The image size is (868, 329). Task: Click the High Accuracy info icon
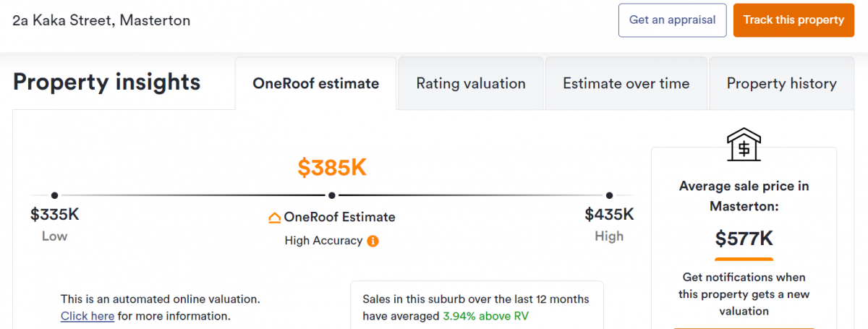373,241
